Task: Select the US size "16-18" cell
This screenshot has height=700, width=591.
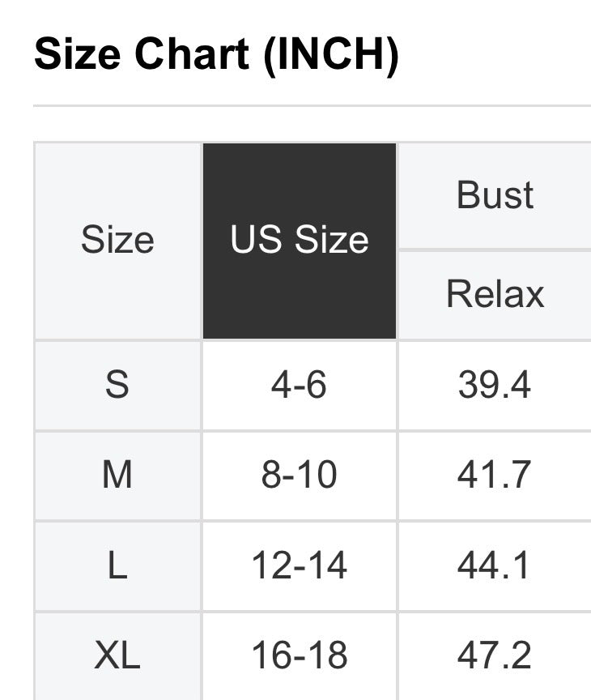Action: [300, 655]
